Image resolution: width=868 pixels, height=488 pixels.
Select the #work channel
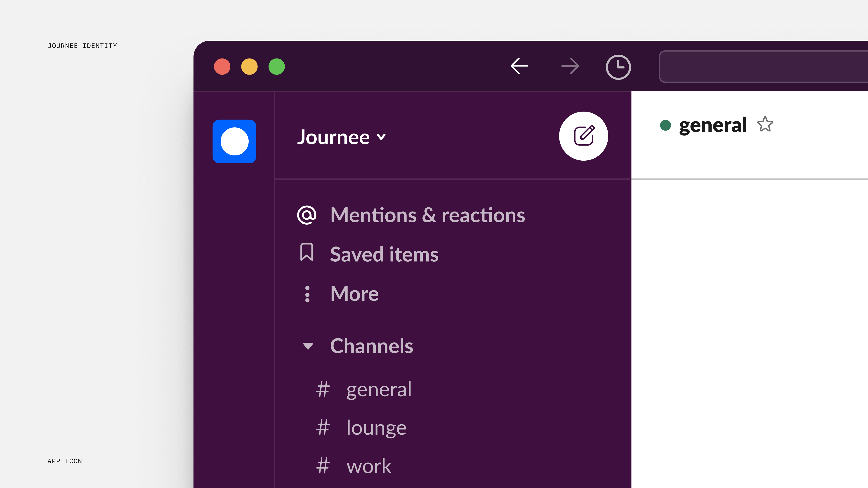point(369,466)
